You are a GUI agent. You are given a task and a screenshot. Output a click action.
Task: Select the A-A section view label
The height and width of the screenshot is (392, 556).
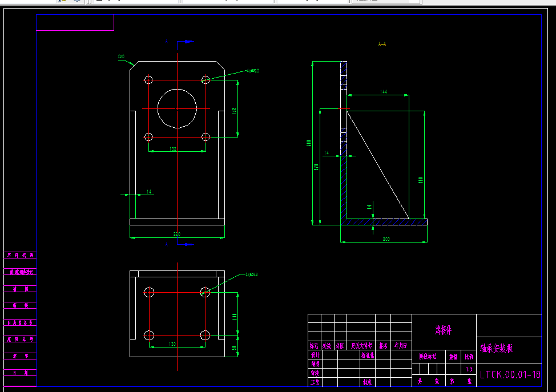(382, 44)
